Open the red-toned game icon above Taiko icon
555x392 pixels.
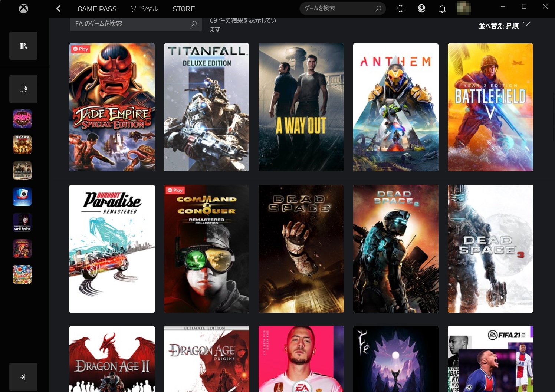[22, 248]
